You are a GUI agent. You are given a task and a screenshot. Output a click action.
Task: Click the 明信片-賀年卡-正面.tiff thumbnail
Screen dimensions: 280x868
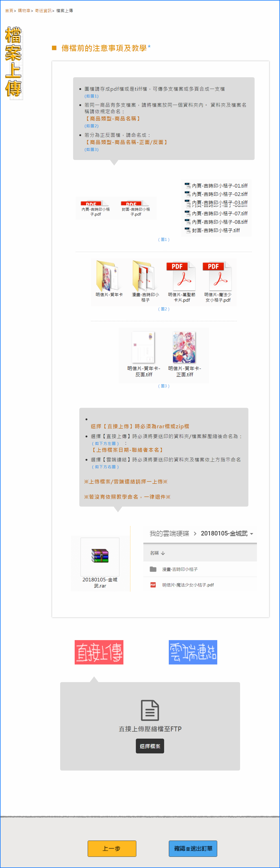184,347
